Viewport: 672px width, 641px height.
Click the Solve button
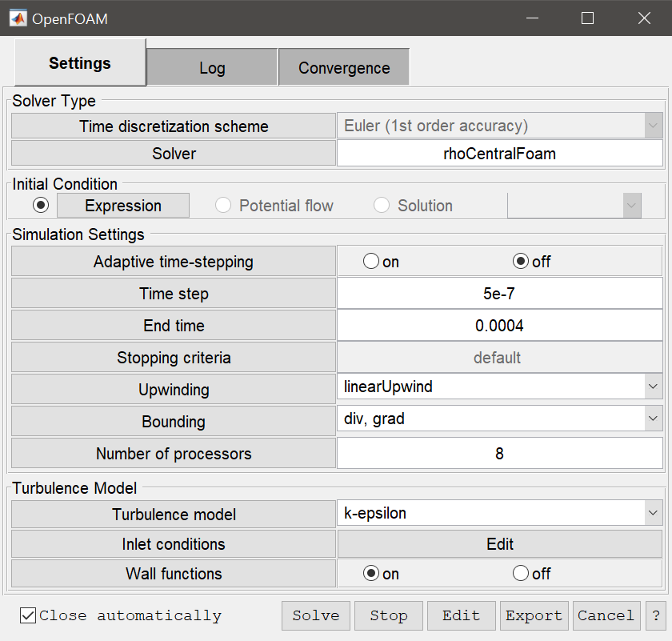tap(316, 615)
